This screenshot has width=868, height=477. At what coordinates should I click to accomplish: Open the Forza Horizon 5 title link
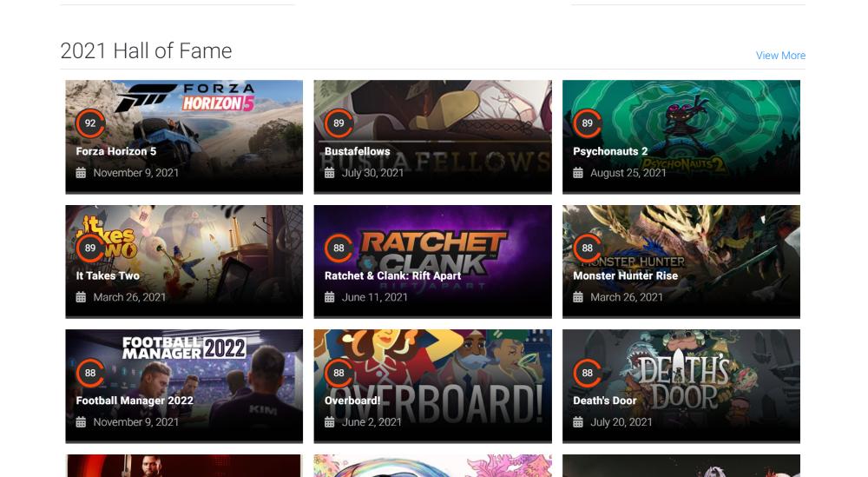pos(116,151)
